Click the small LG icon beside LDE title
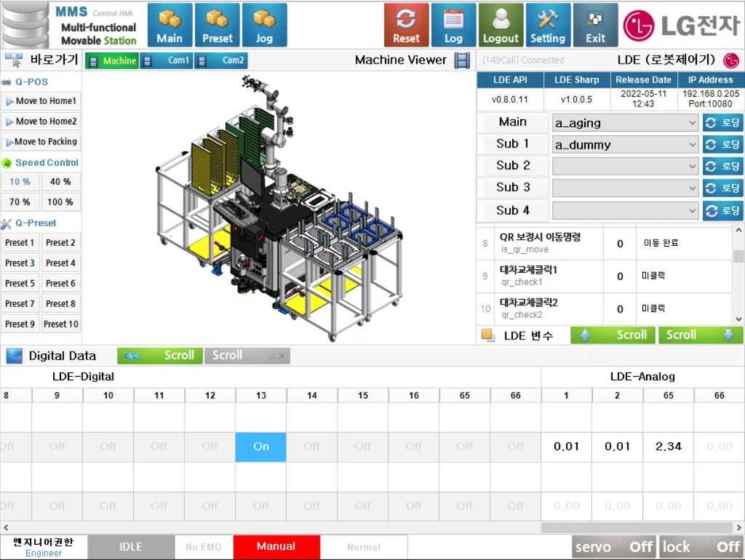The image size is (745, 560). pyautogui.click(x=730, y=60)
